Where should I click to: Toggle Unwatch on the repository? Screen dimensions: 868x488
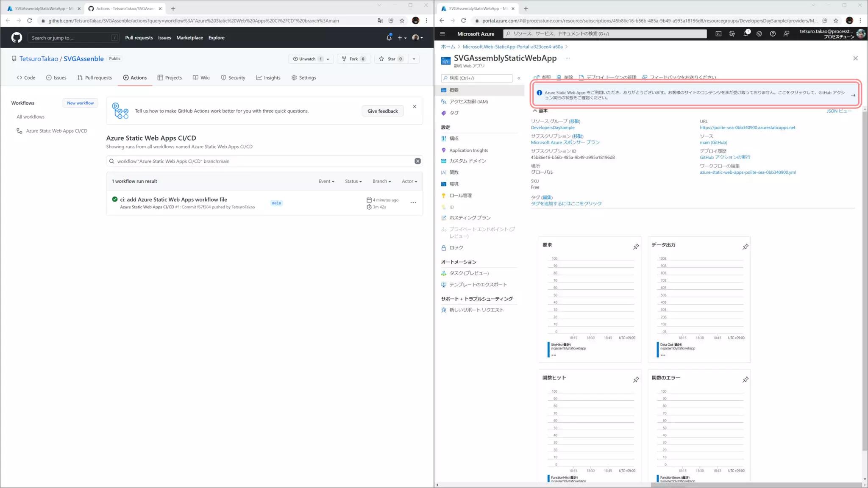point(307,59)
